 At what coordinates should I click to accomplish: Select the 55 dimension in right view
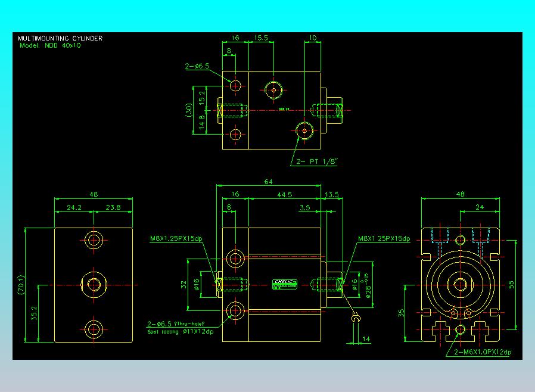(511, 285)
